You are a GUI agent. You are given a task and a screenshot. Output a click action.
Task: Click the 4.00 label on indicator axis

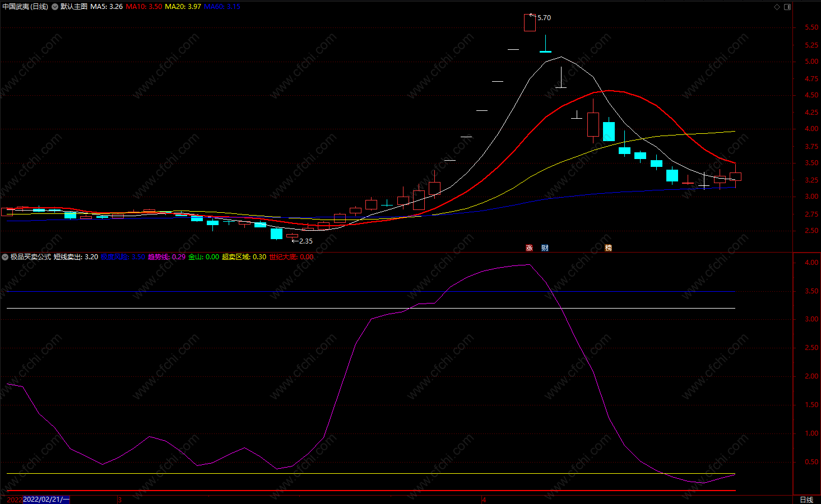pos(811,263)
